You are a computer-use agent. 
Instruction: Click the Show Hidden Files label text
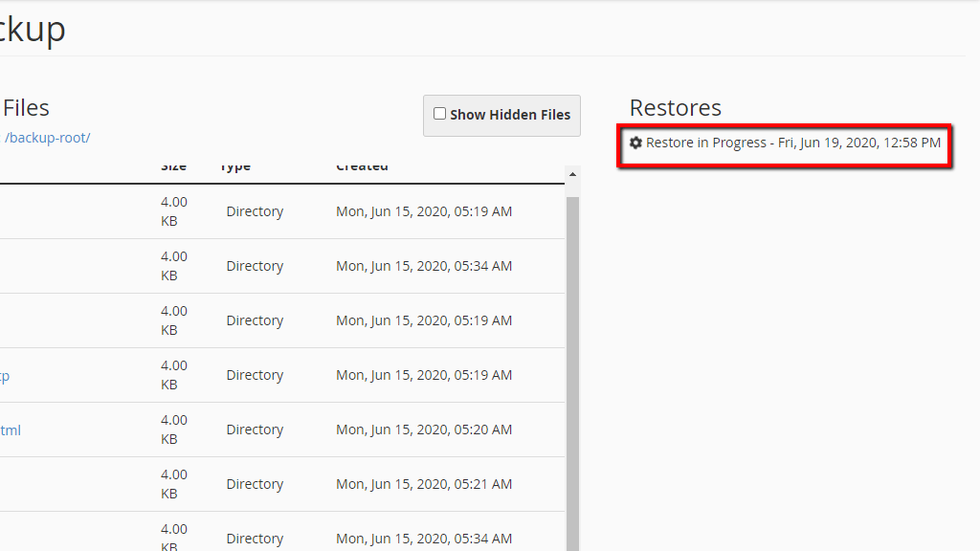(510, 115)
